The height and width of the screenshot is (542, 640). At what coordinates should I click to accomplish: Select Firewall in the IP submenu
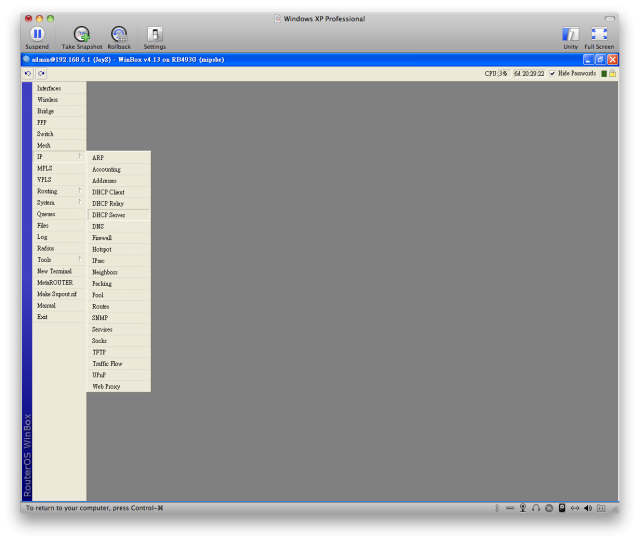119,238
